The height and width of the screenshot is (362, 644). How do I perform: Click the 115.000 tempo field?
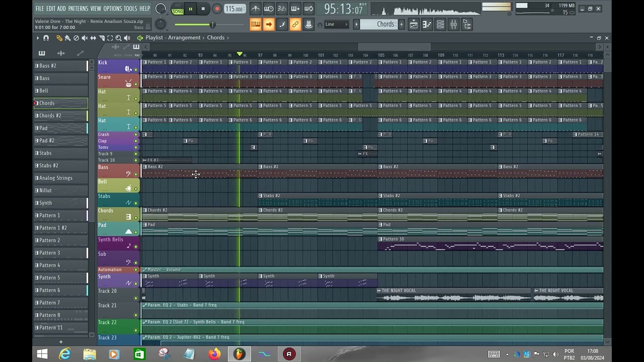click(x=234, y=9)
